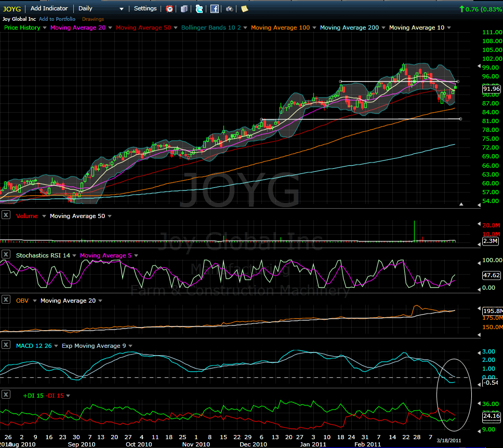The width and height of the screenshot is (503, 448).
Task: Expand the Volume indicator dropdown arrow
Action: 44,216
